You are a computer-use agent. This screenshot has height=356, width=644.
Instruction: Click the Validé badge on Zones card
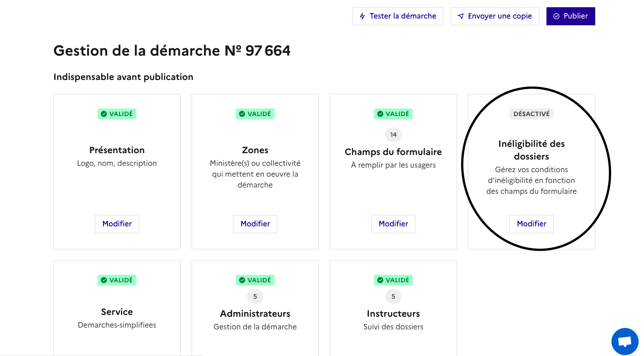tap(255, 114)
